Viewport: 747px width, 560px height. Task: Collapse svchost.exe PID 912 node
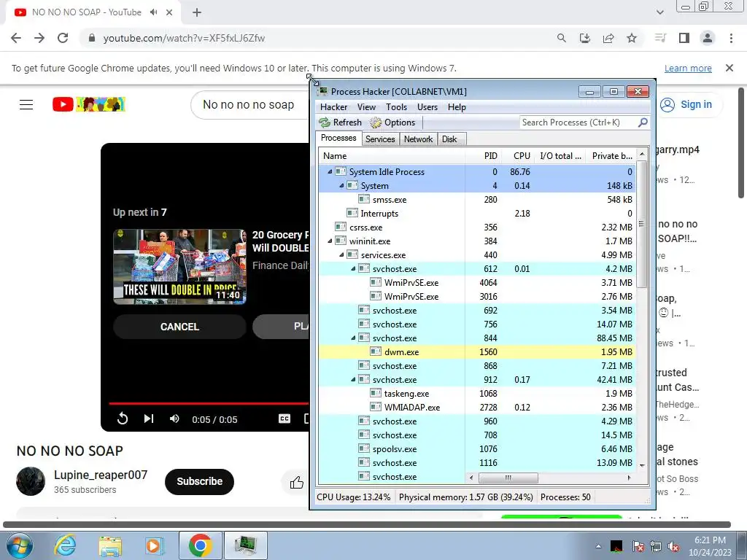click(x=354, y=380)
